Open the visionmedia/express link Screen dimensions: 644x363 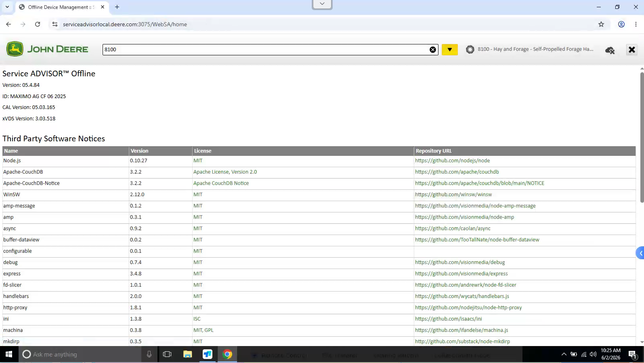(461, 274)
